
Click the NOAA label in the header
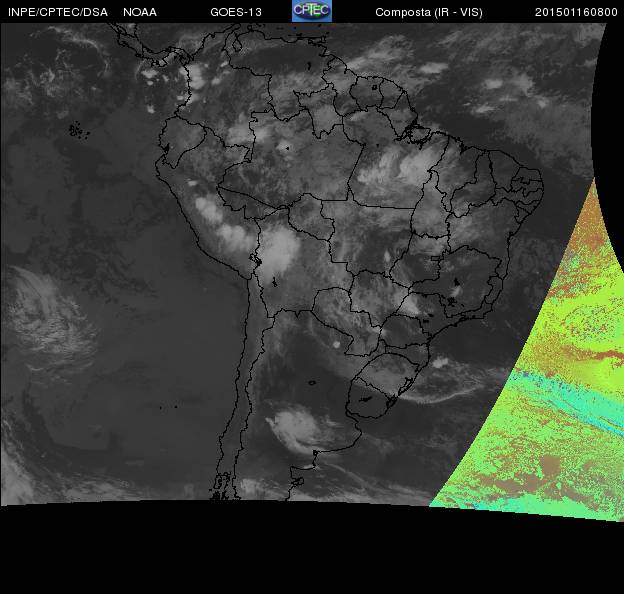(x=140, y=12)
